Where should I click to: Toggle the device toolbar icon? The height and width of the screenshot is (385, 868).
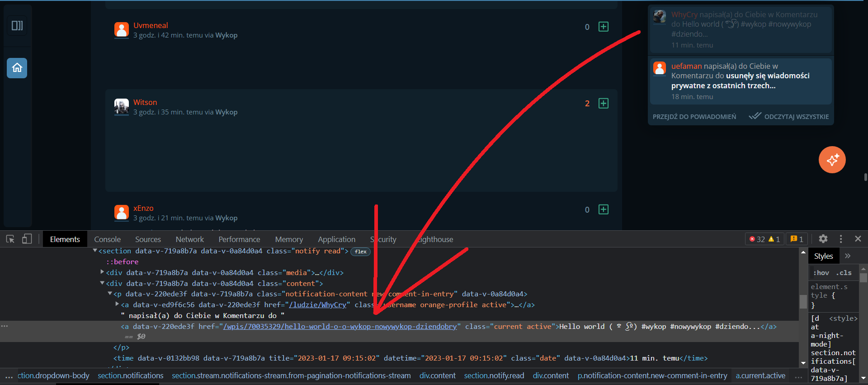click(x=27, y=239)
